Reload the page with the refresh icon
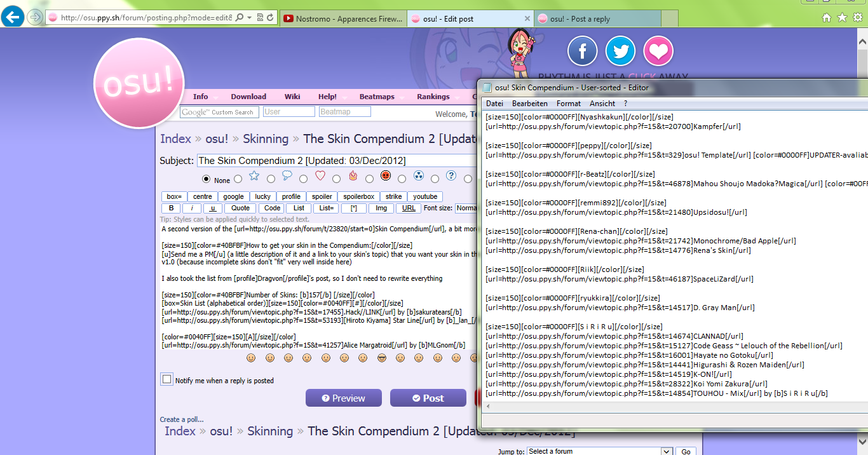Screen dimensions: 868x455 point(271,18)
